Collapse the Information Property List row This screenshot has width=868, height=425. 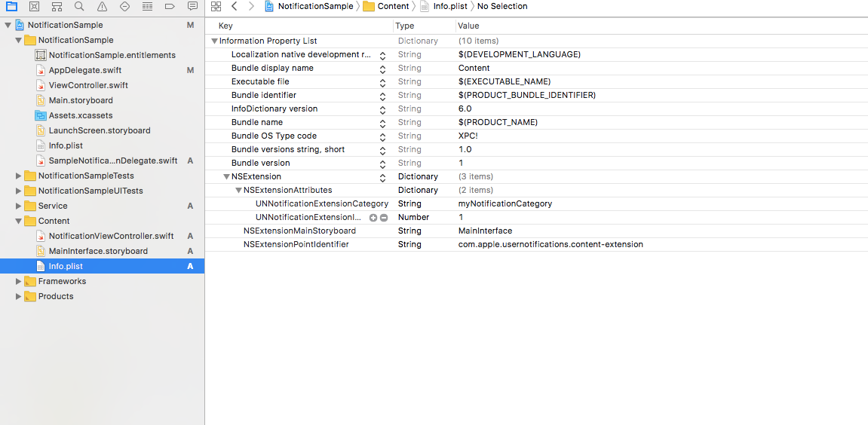click(x=215, y=41)
